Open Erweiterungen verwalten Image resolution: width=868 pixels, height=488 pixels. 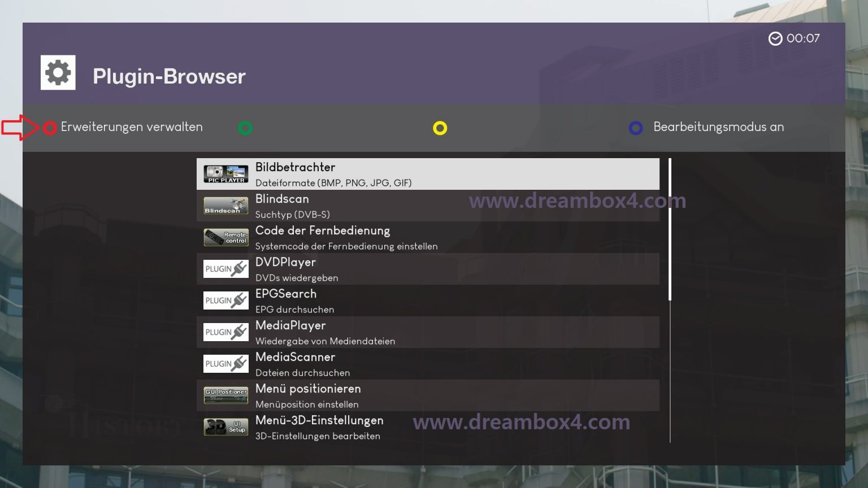pos(132,127)
